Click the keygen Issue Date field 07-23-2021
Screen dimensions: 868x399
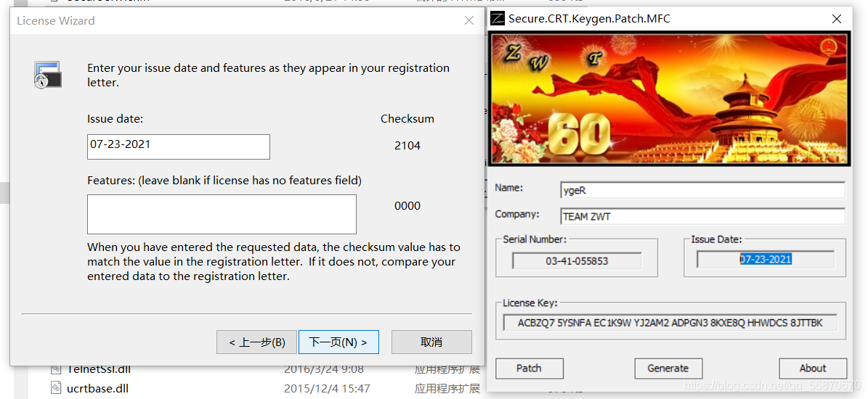click(x=766, y=259)
